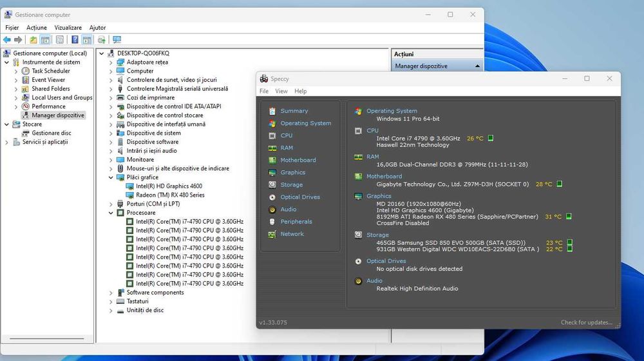Screen dimensions: 644x361
Task: Click green CPU temperature indicator beside 26 °C
Action: pos(490,138)
